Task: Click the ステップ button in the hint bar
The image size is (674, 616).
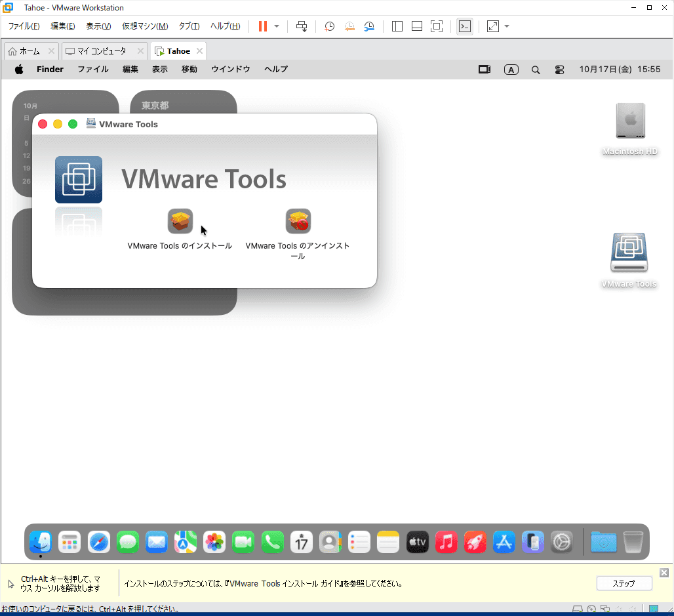Action: pos(624,583)
